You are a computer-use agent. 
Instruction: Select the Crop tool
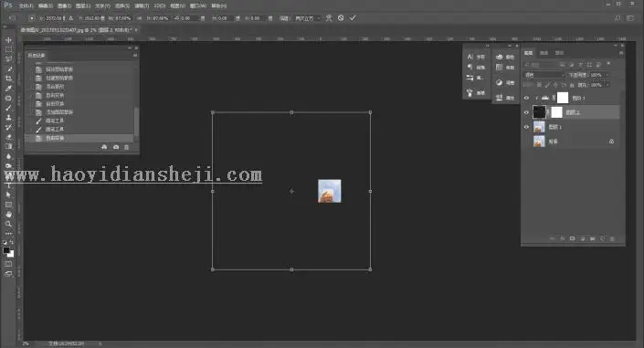click(x=8, y=79)
